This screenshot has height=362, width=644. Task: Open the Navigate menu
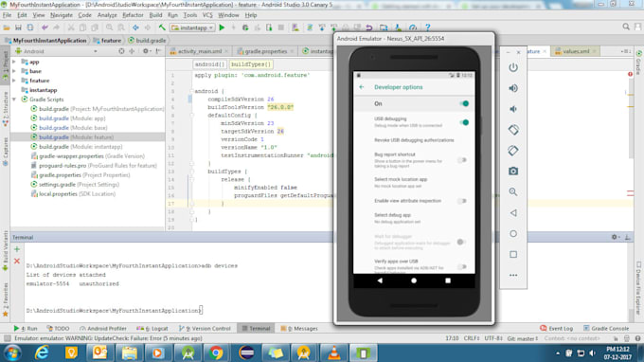[x=62, y=15]
